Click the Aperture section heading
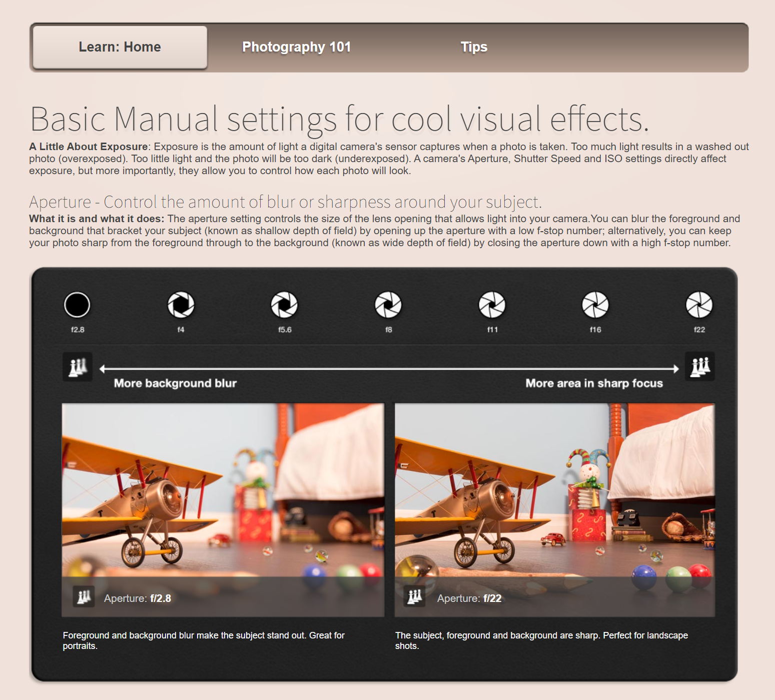The width and height of the screenshot is (775, 700). 285,202
